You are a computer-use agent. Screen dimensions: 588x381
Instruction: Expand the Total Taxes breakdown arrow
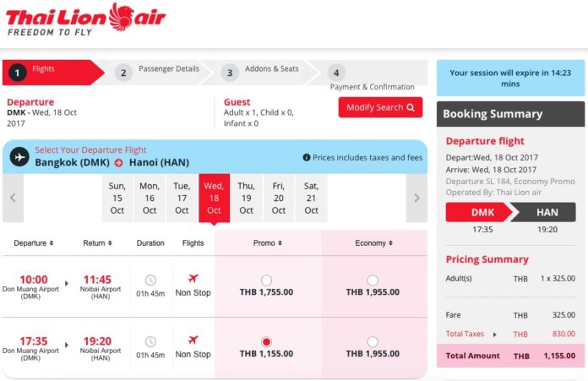[x=494, y=335]
